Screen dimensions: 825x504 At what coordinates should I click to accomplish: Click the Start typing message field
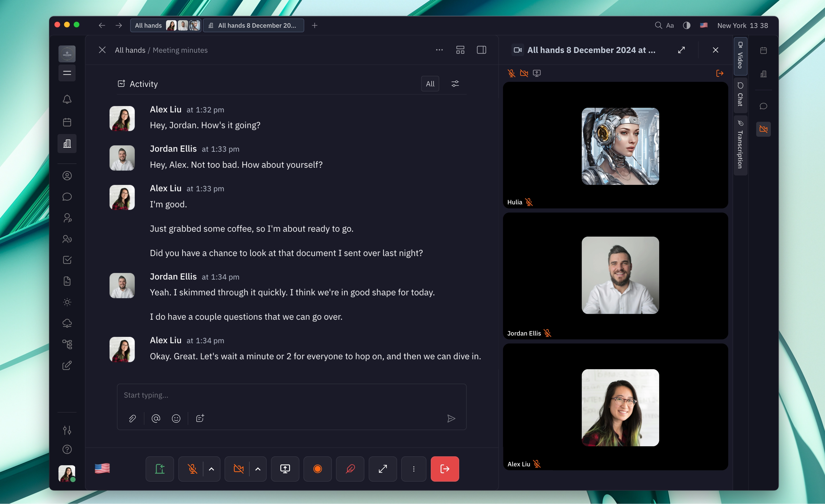(x=291, y=395)
